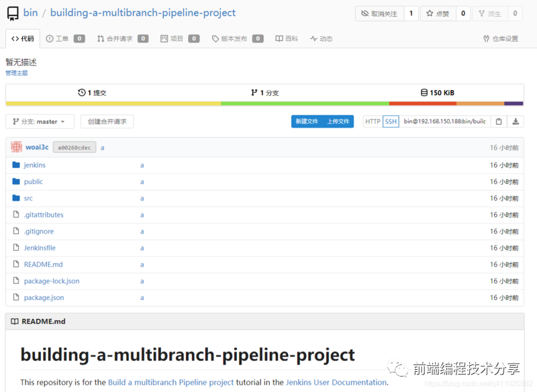The width and height of the screenshot is (537, 392).
Task: Open the woai3c author link
Action: [x=37, y=147]
